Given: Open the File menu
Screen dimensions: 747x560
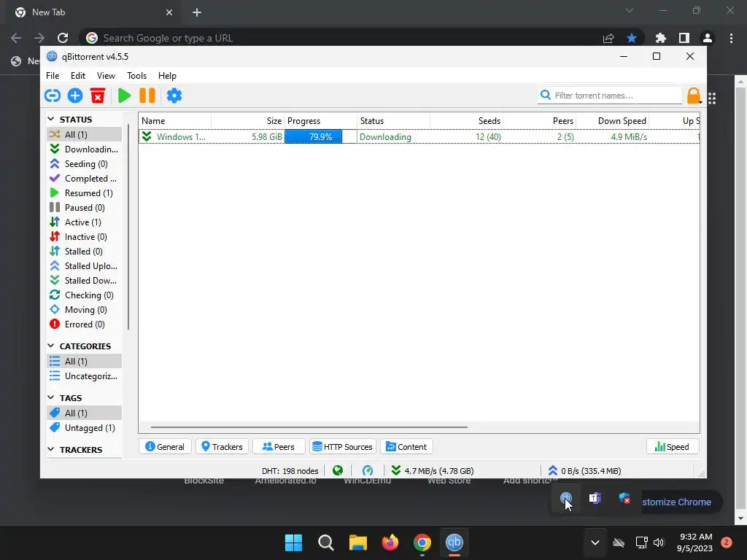Looking at the screenshot, I should pos(53,76).
